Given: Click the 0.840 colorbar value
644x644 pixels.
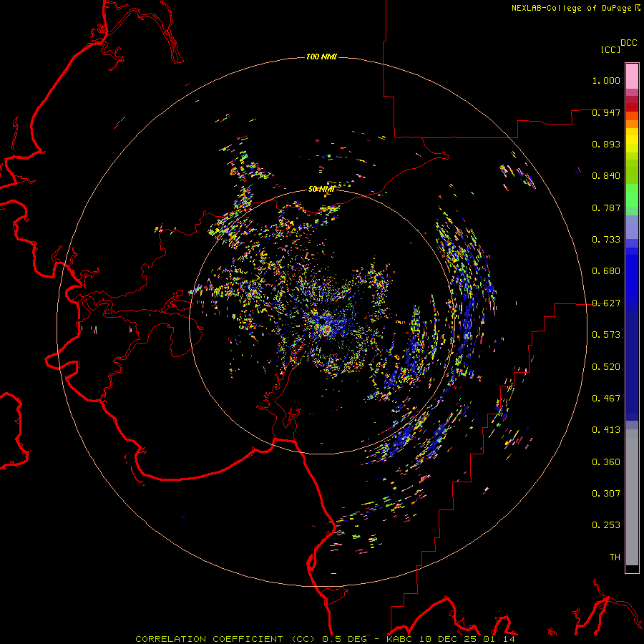Looking at the screenshot, I should (x=606, y=176).
